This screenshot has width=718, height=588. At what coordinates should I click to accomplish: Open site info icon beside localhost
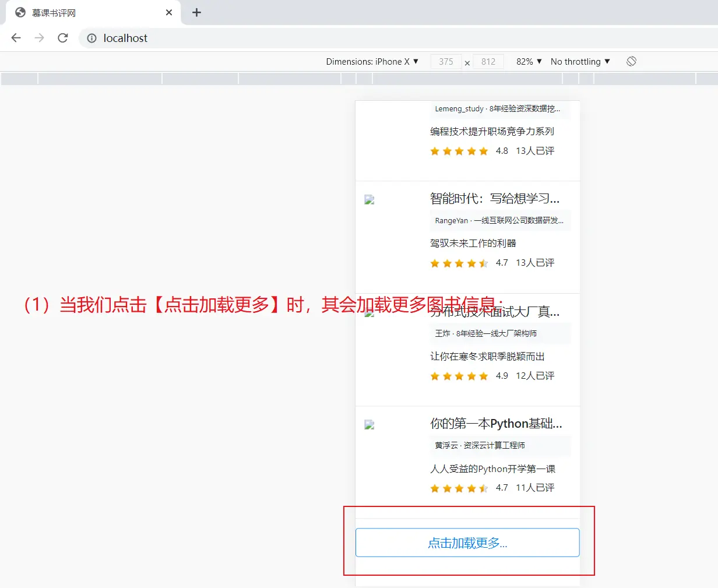tap(91, 38)
